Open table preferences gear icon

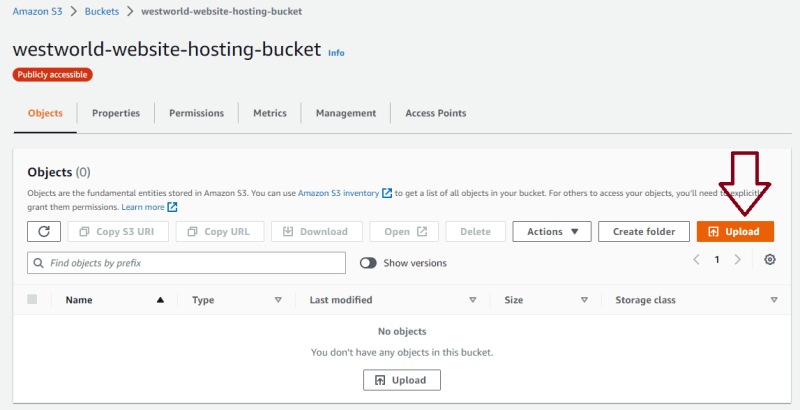(x=770, y=260)
